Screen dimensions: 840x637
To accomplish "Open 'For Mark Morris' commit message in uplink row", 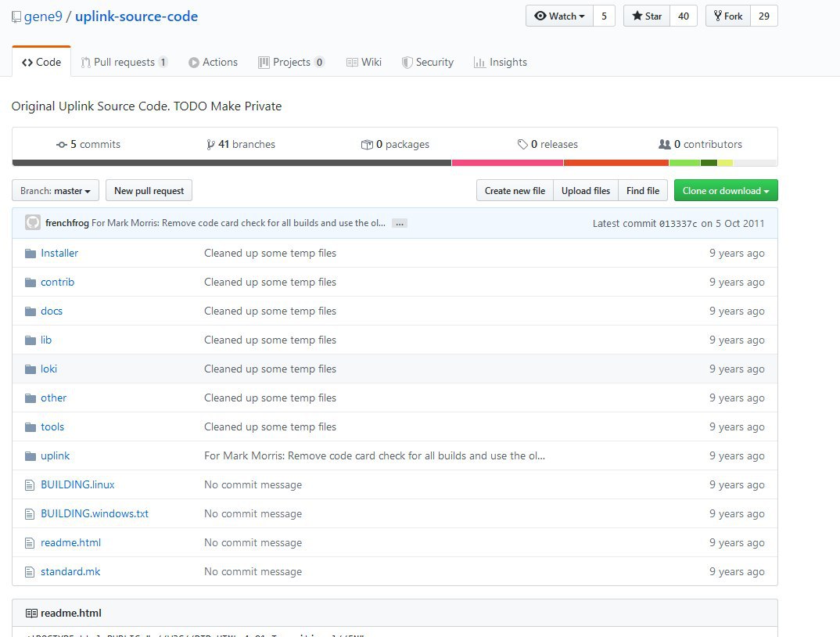I will point(375,455).
